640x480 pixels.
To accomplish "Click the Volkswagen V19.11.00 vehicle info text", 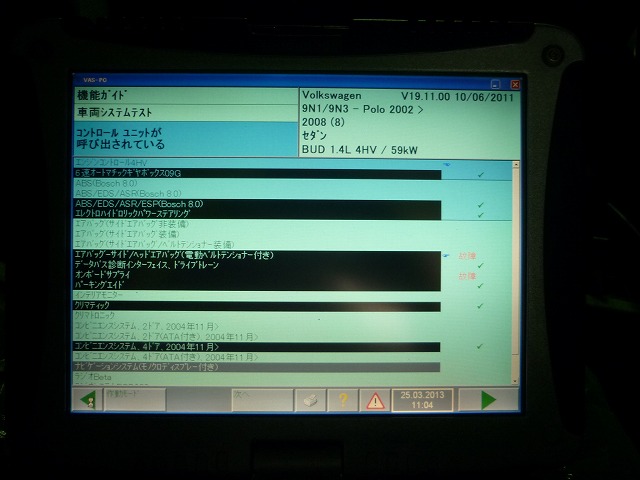I will click(407, 96).
